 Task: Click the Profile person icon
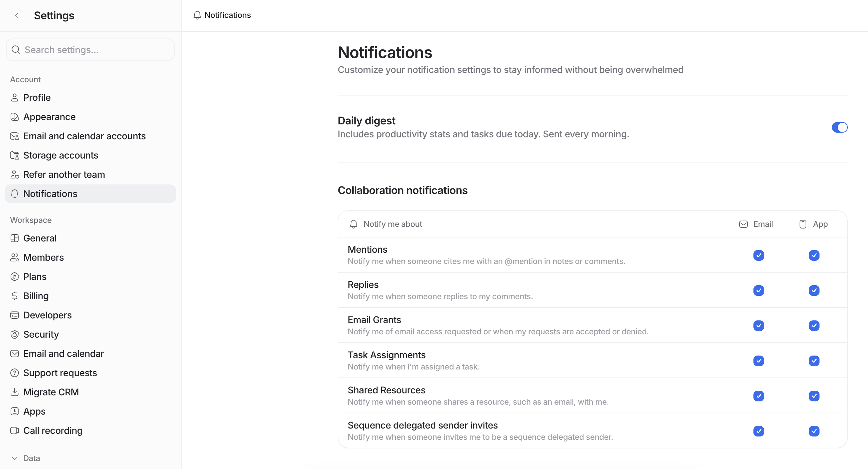click(14, 98)
